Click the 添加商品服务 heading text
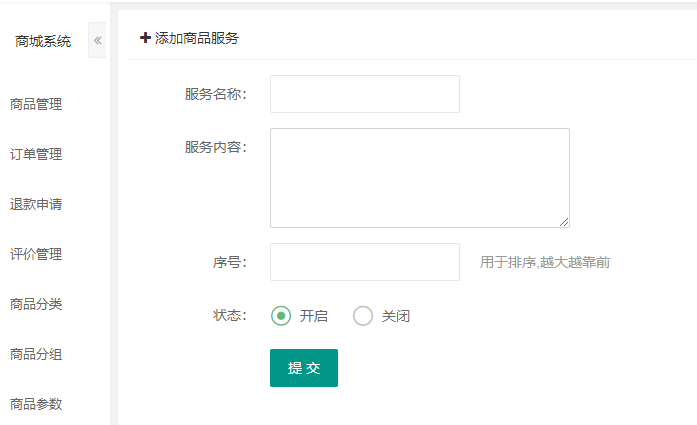 pyautogui.click(x=197, y=38)
